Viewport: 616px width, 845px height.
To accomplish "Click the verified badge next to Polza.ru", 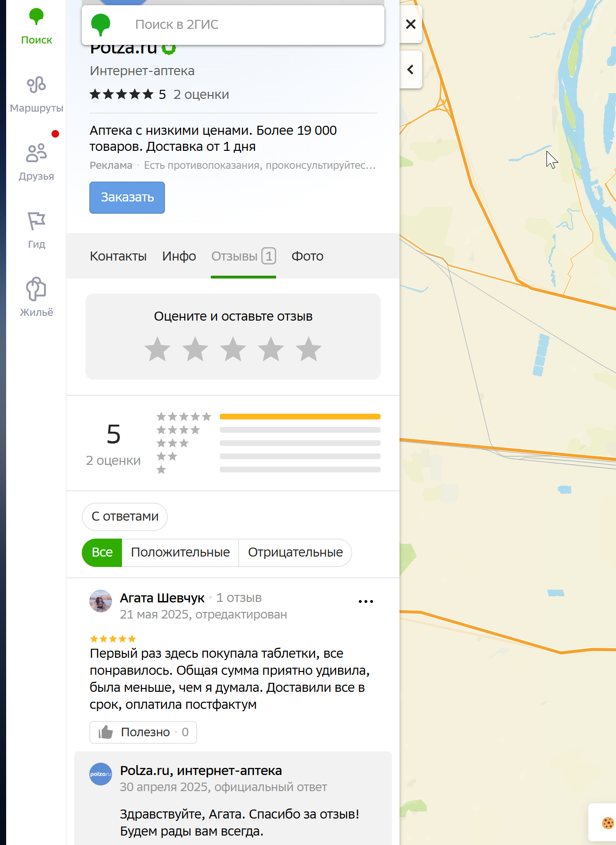I will [x=169, y=48].
